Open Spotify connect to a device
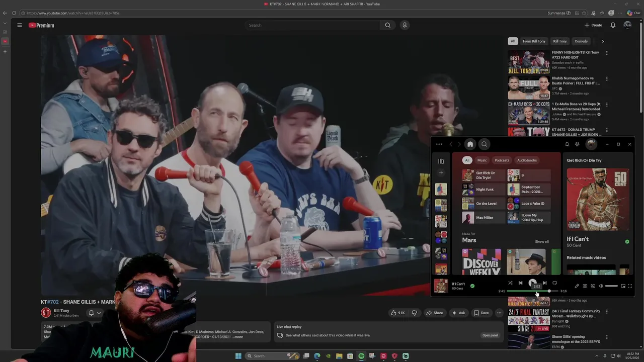The width and height of the screenshot is (644, 362). (593, 286)
